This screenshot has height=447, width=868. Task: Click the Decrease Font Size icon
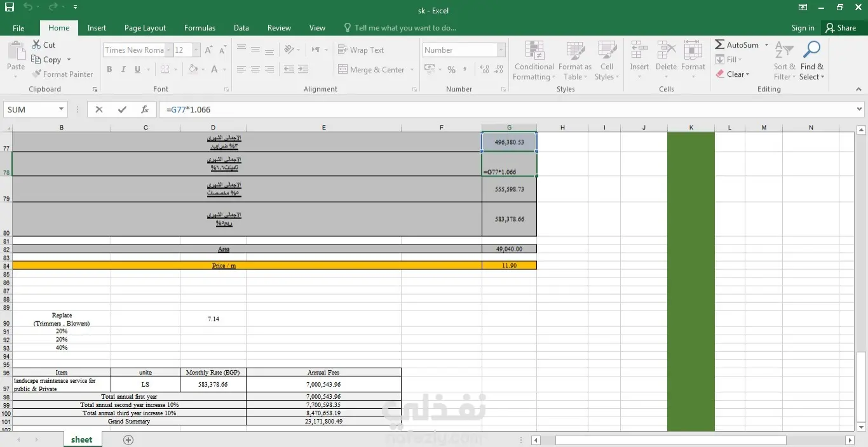click(x=222, y=50)
